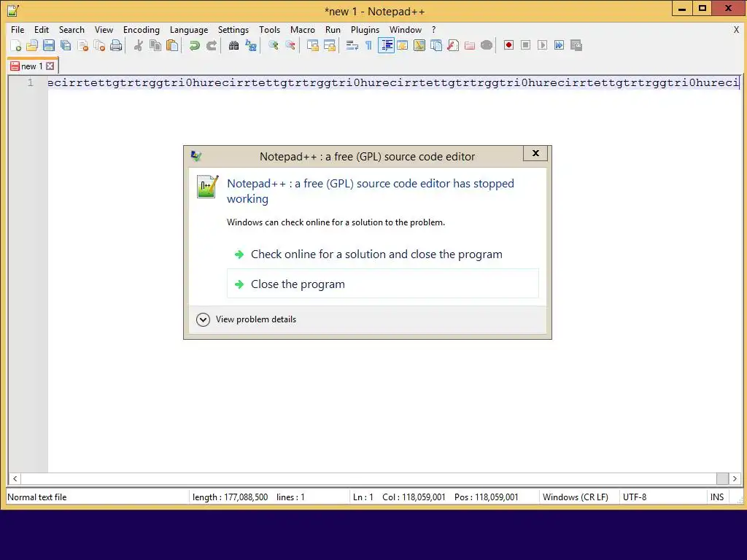
Task: Start macro recording with red dot icon
Action: pyautogui.click(x=508, y=45)
